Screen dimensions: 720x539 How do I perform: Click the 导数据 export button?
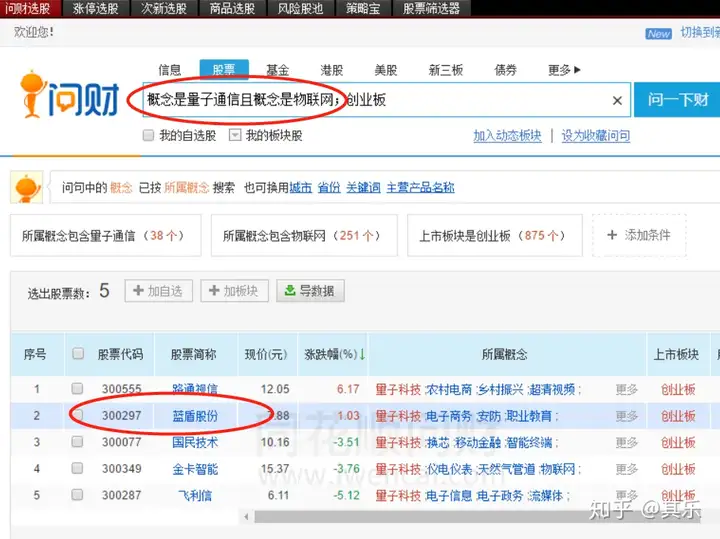click(310, 291)
